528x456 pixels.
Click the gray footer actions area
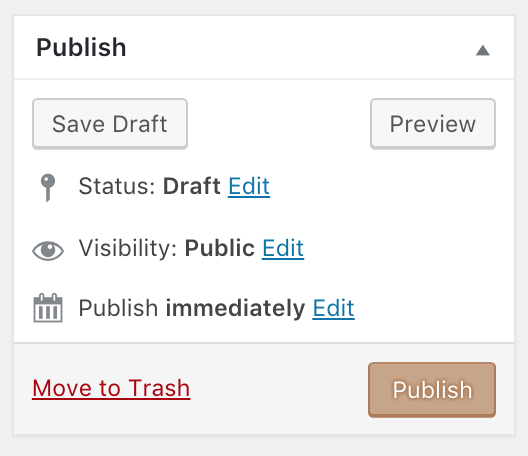tap(264, 389)
